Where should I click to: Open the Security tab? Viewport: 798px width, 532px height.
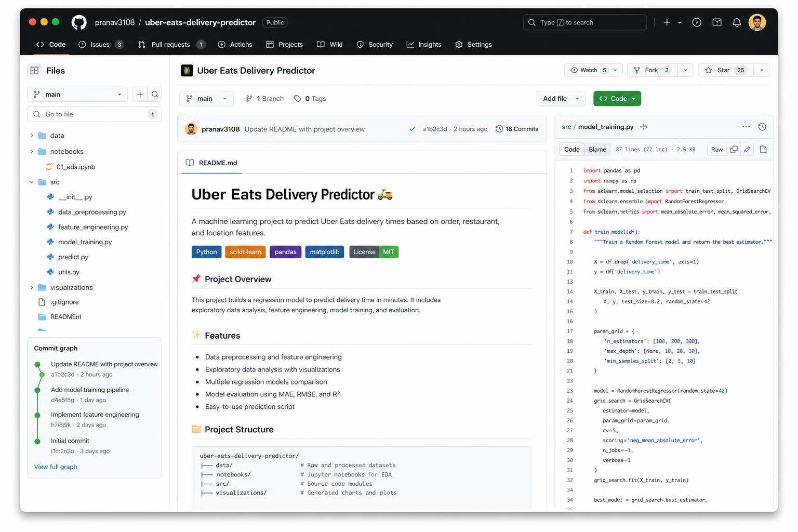coord(375,45)
